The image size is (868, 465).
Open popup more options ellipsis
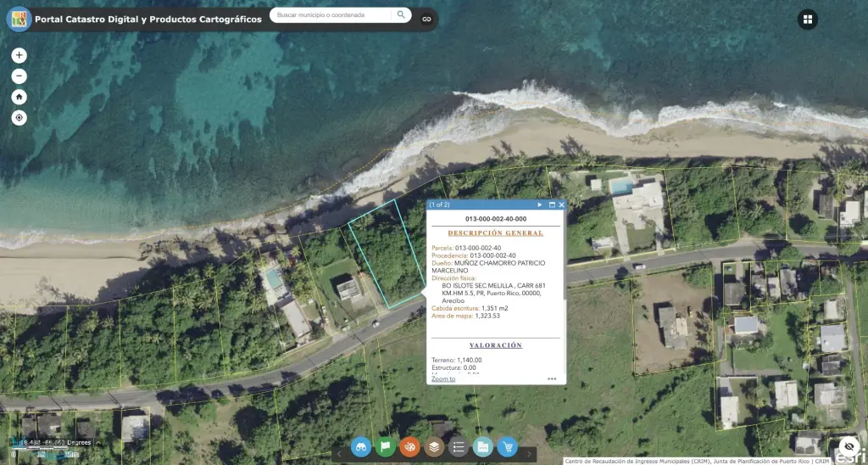click(x=552, y=379)
